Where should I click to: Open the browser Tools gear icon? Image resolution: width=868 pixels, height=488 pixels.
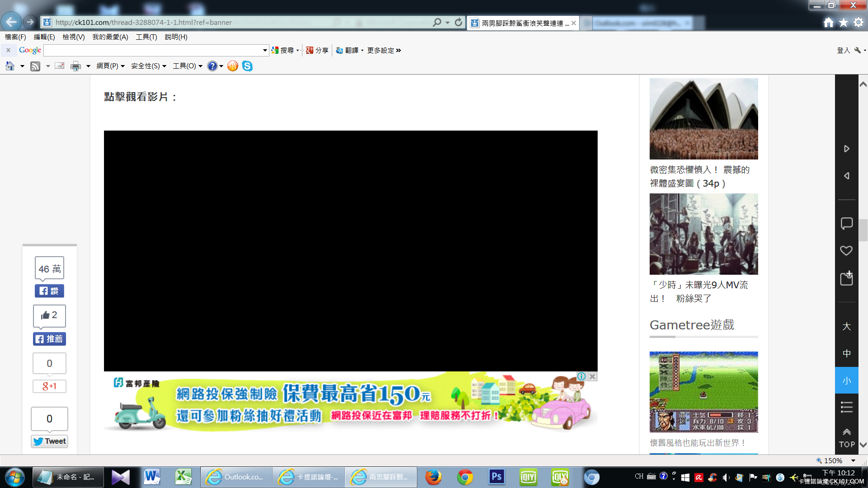point(859,22)
